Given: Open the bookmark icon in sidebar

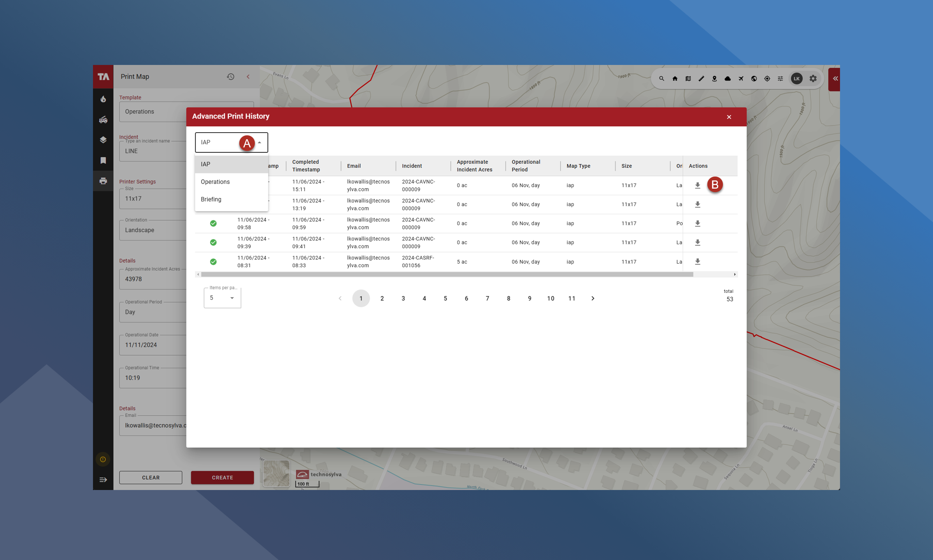Looking at the screenshot, I should [103, 161].
